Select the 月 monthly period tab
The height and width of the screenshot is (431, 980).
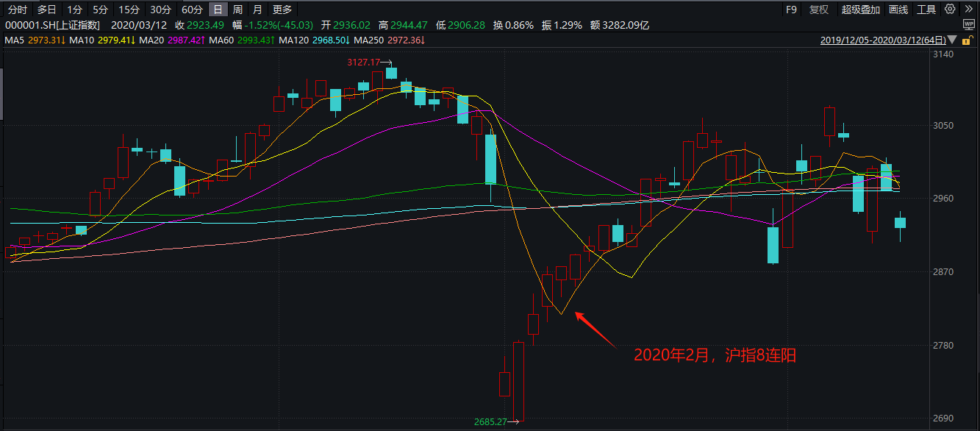(257, 10)
